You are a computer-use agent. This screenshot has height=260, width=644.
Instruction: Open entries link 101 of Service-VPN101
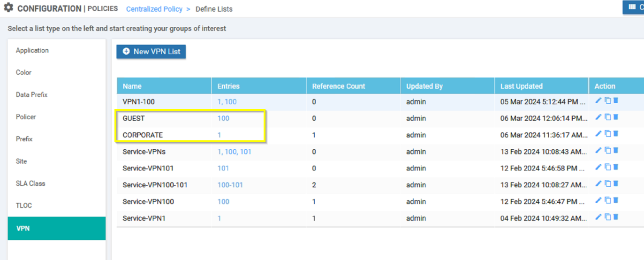pyautogui.click(x=223, y=168)
